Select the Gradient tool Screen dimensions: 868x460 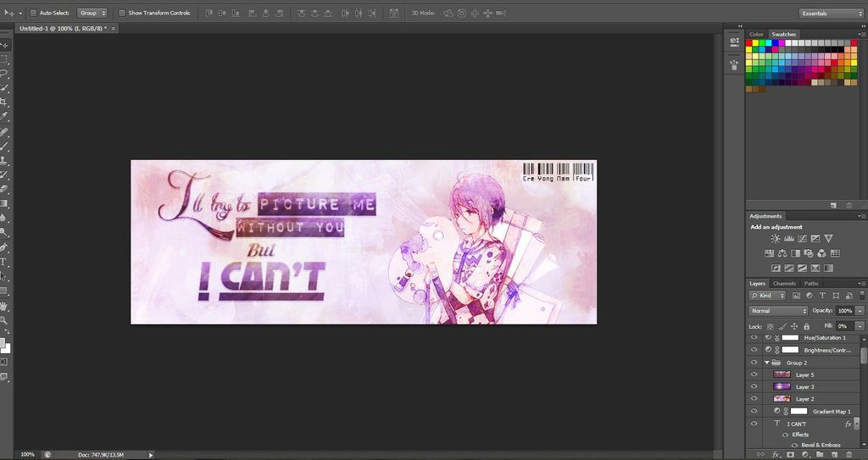pyautogui.click(x=3, y=203)
